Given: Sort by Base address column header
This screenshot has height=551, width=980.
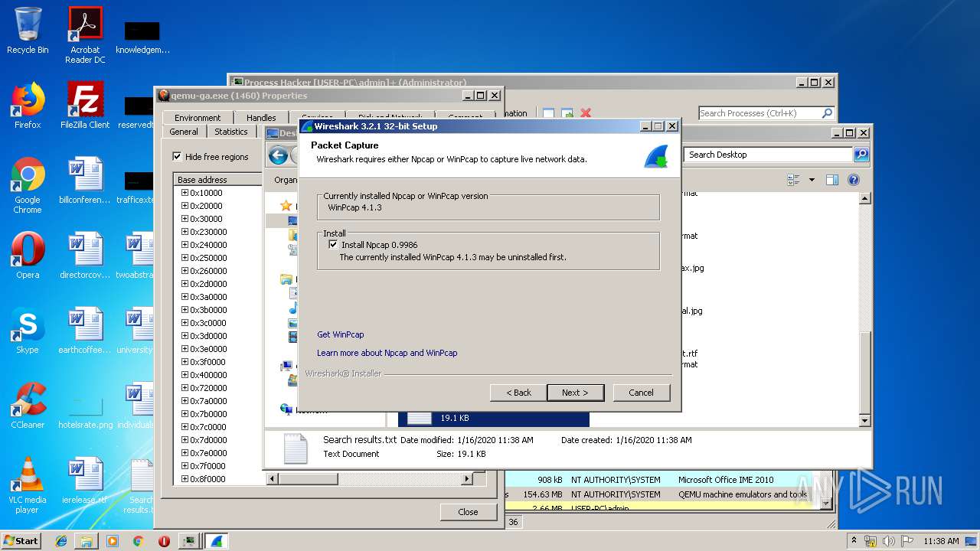Looking at the screenshot, I should tap(218, 180).
